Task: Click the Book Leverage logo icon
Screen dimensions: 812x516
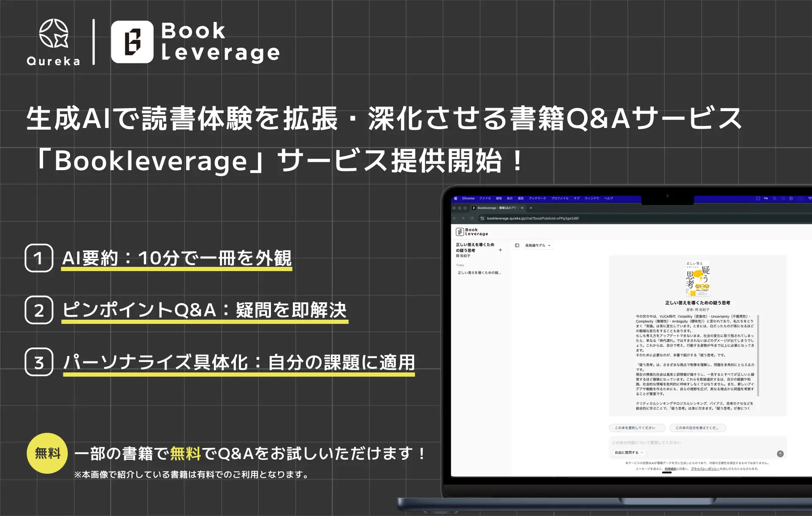Action: [460, 232]
